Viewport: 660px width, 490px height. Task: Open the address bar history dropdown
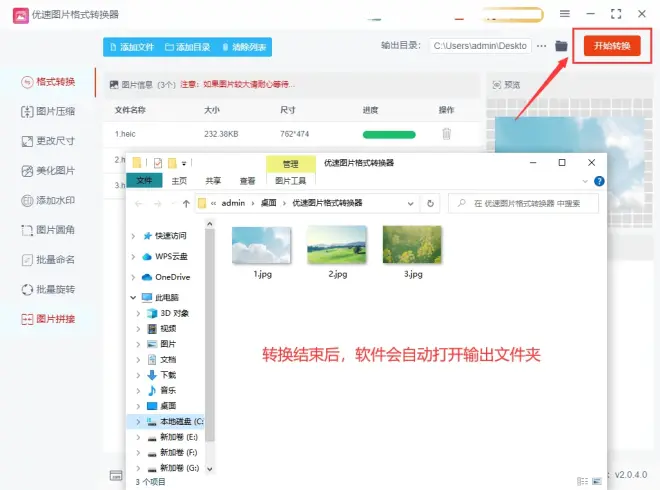tap(410, 204)
